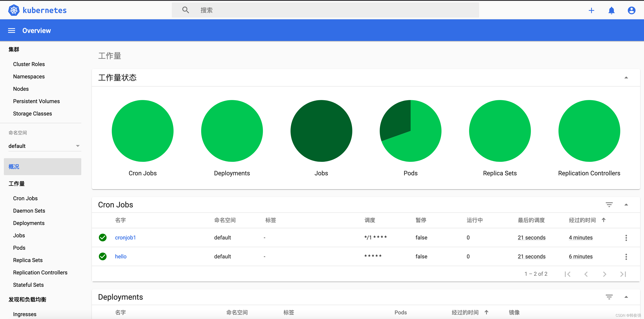Select Namespaces in sidebar
Screen dimensions: 644x319
[x=29, y=76]
